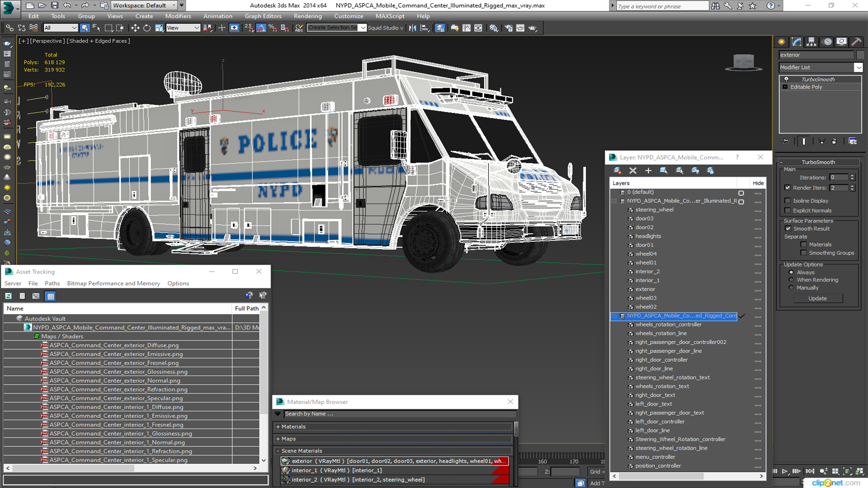Click the Save file icon in title bar
The height and width of the screenshot is (488, 868).
[55, 5]
